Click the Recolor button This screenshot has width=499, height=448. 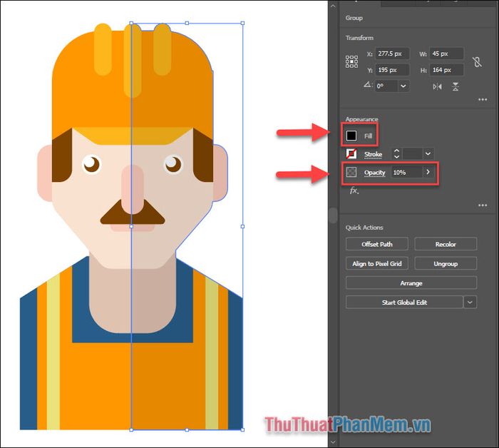pos(446,244)
